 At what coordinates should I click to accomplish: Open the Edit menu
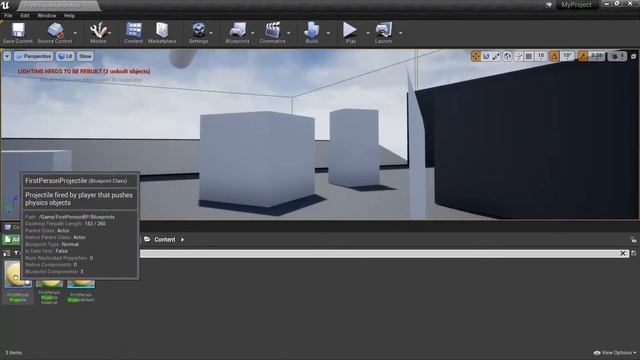click(x=25, y=16)
